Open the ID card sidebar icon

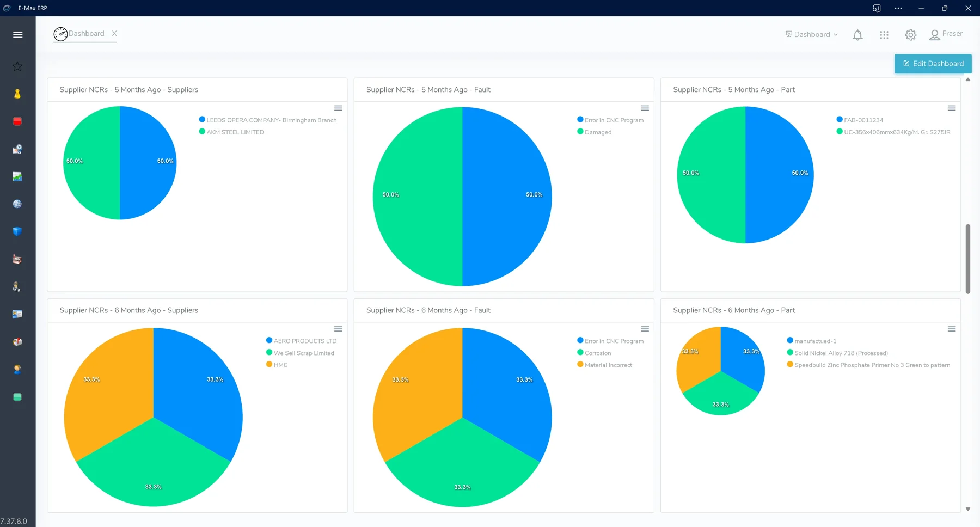click(x=17, y=314)
